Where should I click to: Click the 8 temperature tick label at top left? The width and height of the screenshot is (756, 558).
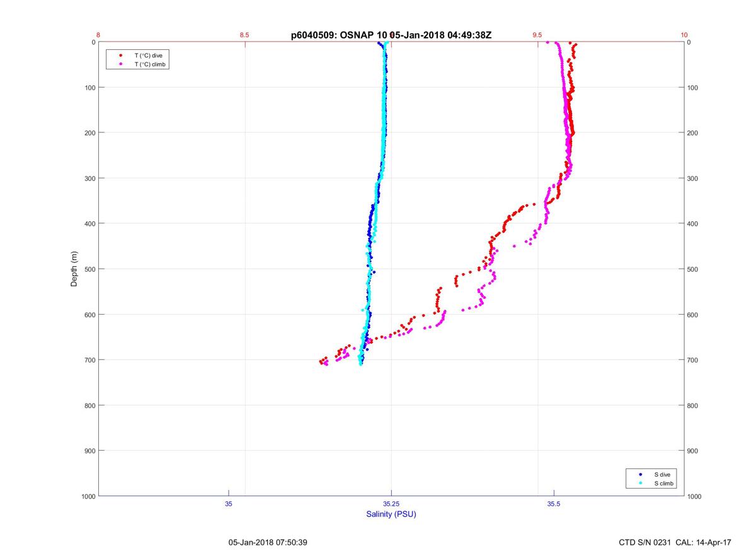point(99,35)
